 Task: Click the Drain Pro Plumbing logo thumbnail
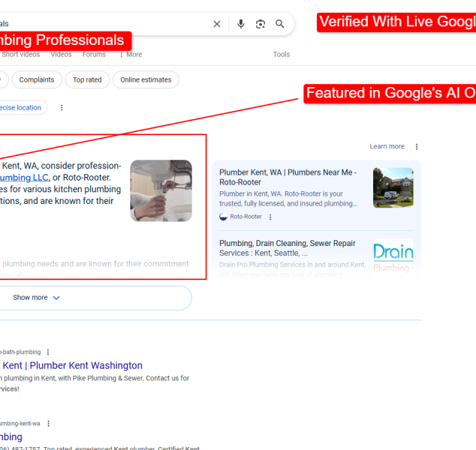coord(393,257)
